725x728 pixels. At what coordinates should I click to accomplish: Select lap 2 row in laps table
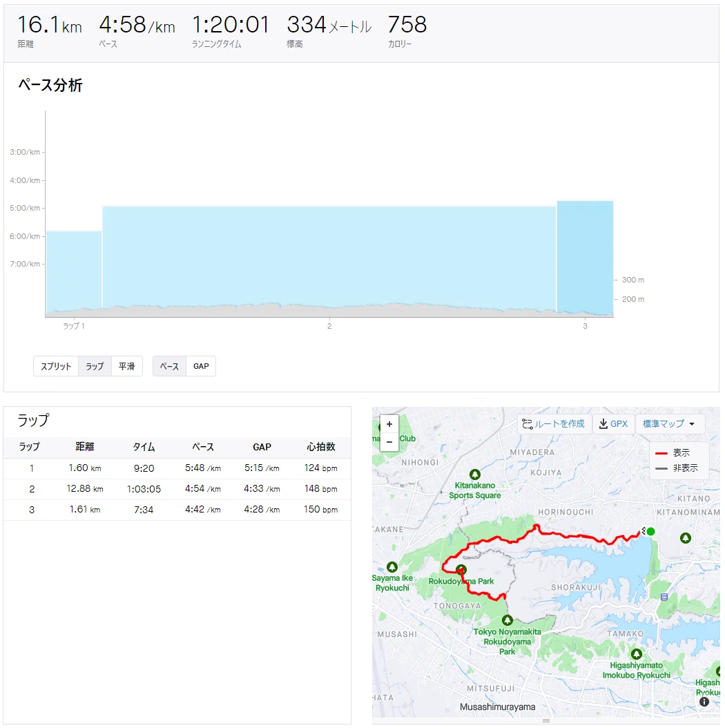pos(177,489)
